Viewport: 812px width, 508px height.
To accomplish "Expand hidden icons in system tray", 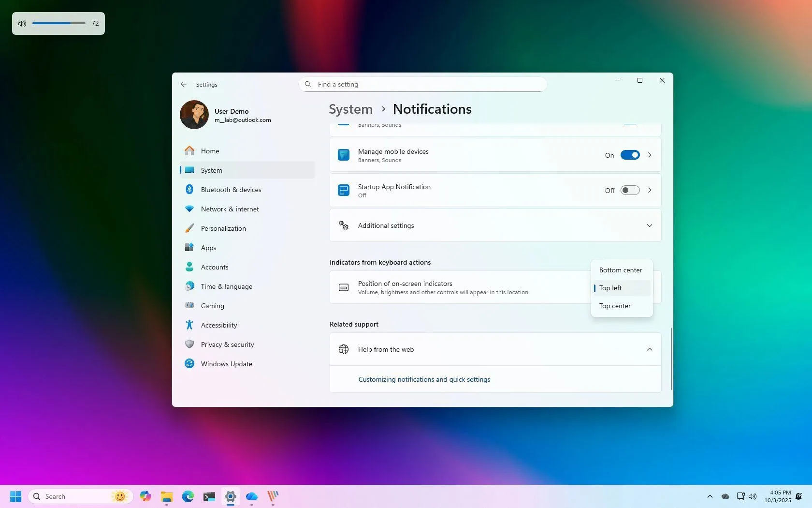I will pos(710,496).
